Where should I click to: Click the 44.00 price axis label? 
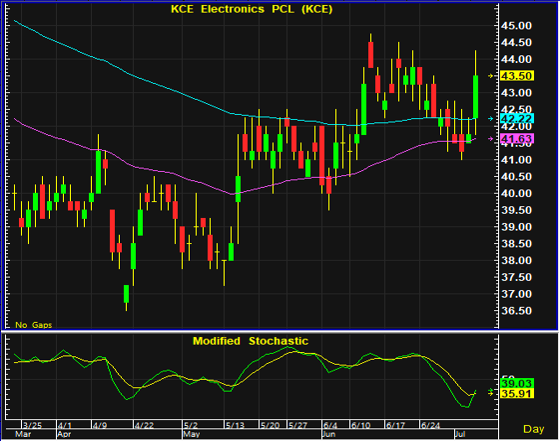tap(516, 59)
